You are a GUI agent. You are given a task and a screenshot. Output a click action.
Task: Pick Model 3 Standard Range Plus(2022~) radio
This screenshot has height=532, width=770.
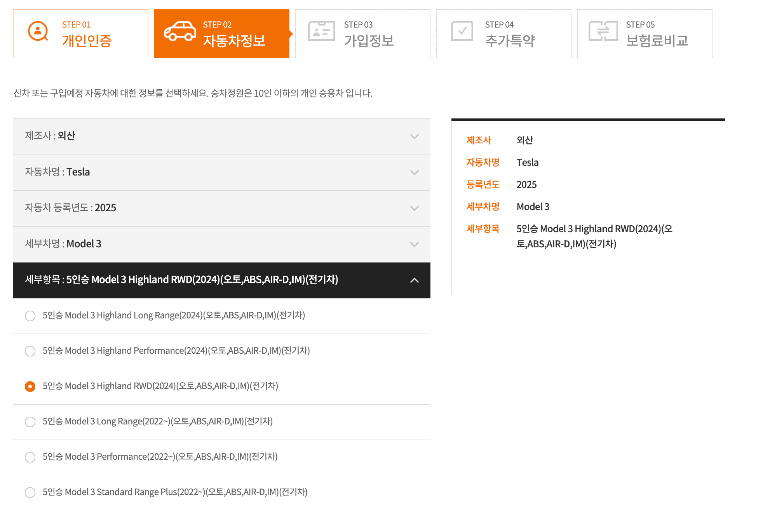tap(30, 492)
